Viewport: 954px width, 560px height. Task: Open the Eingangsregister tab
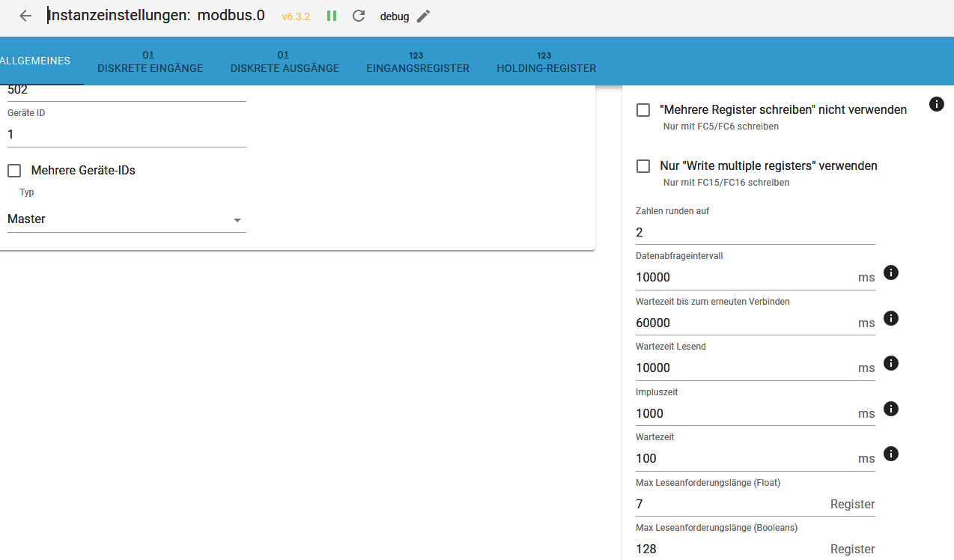click(417, 61)
